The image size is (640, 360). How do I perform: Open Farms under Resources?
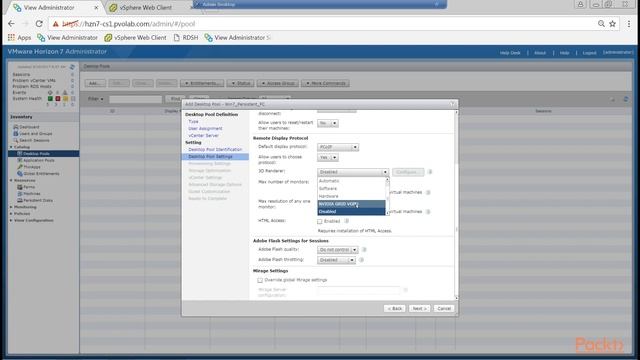[x=26, y=187]
